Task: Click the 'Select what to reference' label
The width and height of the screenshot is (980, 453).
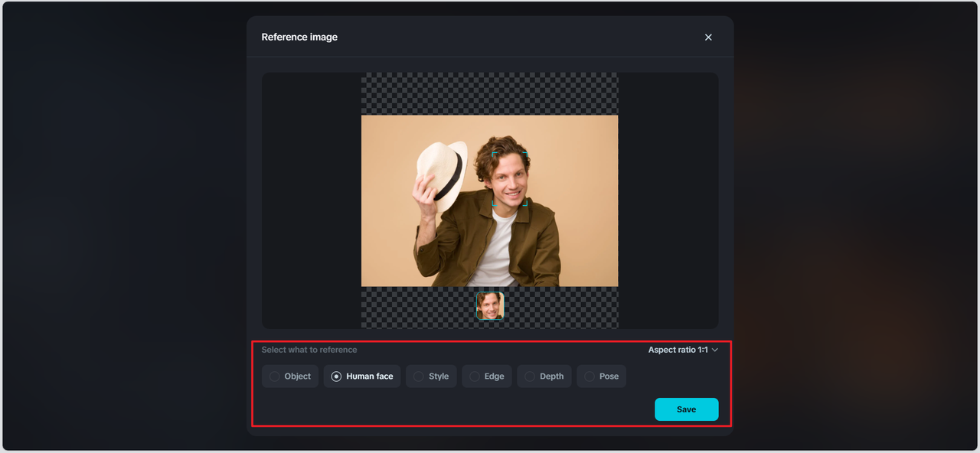Action: point(309,350)
